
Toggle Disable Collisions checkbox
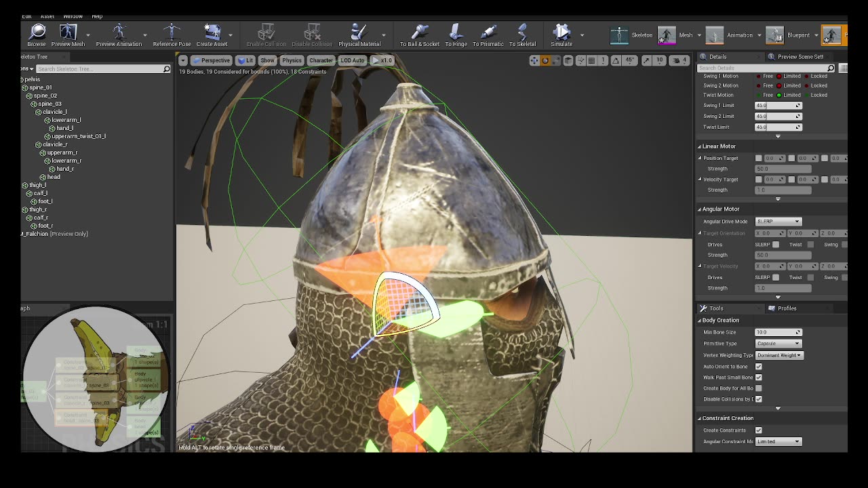(x=759, y=399)
